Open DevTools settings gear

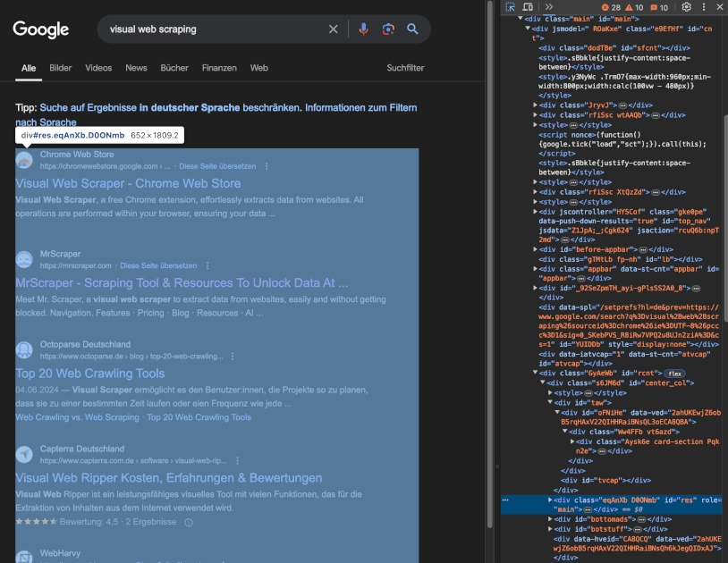tap(687, 7)
